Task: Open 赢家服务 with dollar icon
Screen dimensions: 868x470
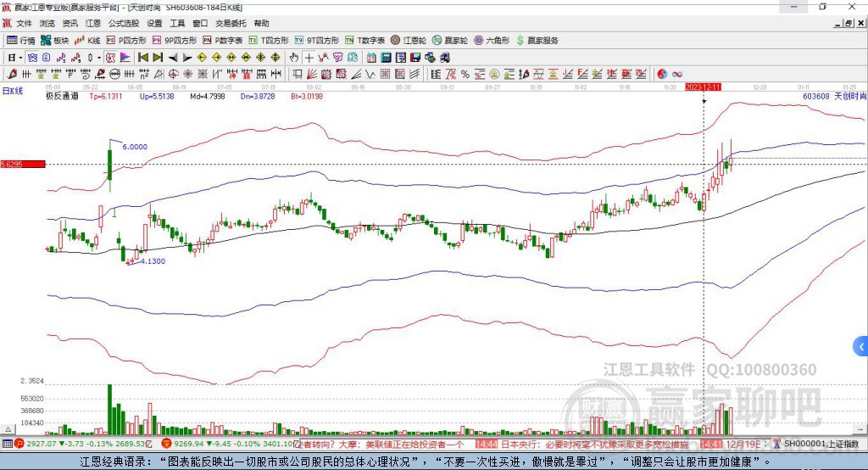Action: (x=537, y=41)
